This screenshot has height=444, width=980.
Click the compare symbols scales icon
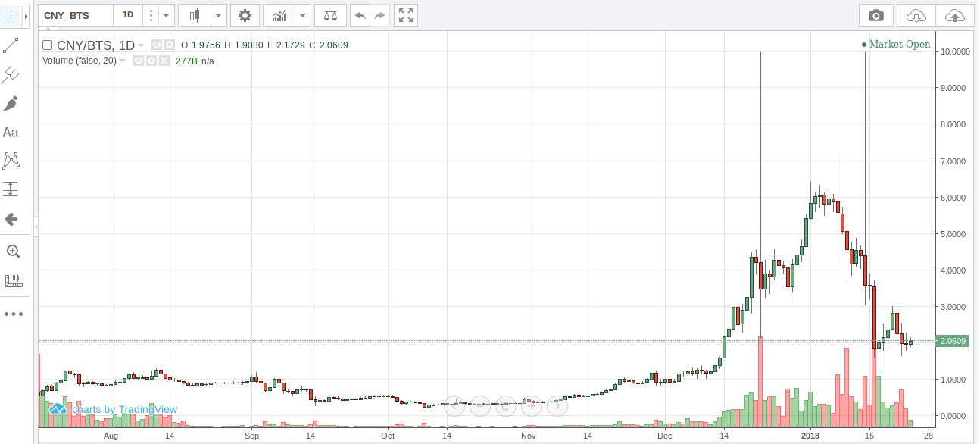click(x=331, y=15)
